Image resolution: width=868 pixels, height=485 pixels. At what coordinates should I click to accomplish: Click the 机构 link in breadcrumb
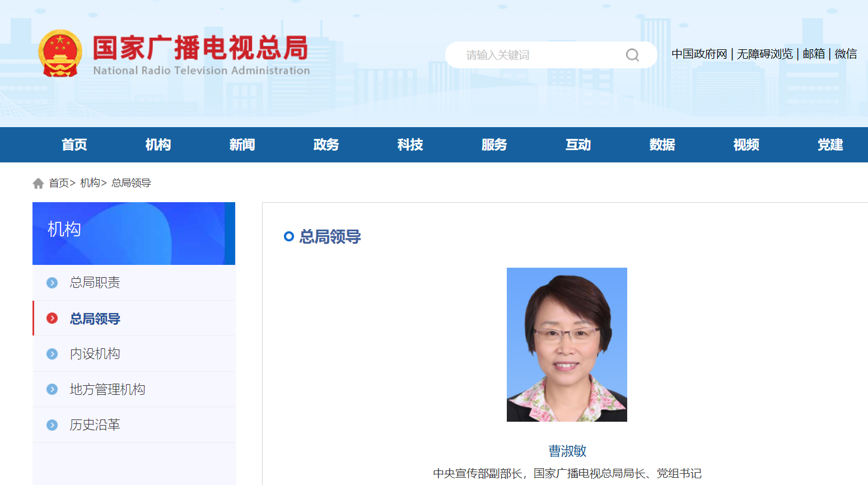(90, 183)
